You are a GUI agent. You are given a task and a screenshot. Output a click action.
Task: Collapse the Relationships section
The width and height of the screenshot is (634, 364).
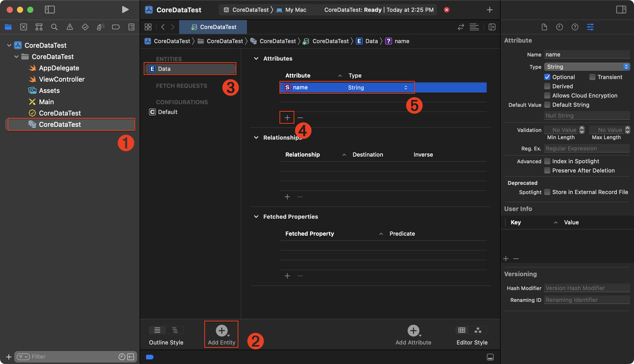coord(256,138)
